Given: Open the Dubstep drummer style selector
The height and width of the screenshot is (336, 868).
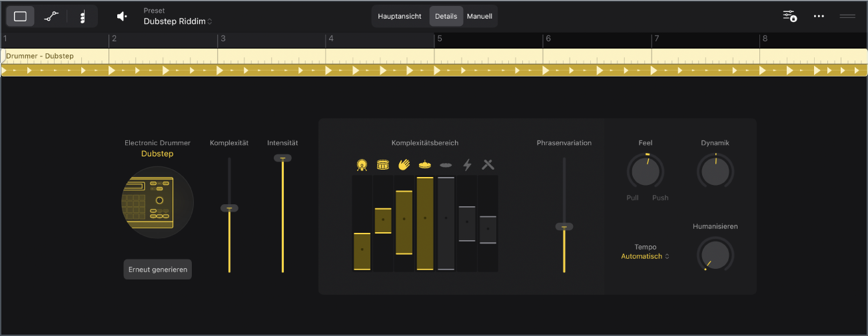Looking at the screenshot, I should (x=157, y=154).
